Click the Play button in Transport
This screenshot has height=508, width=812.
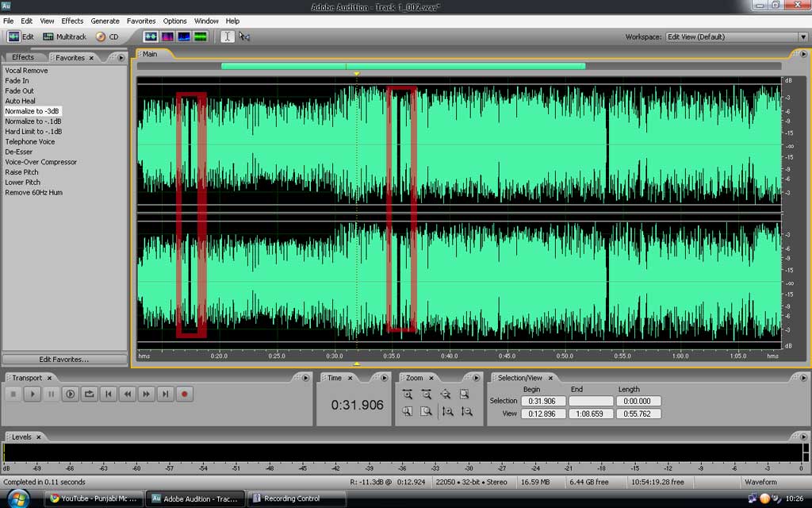tap(32, 394)
